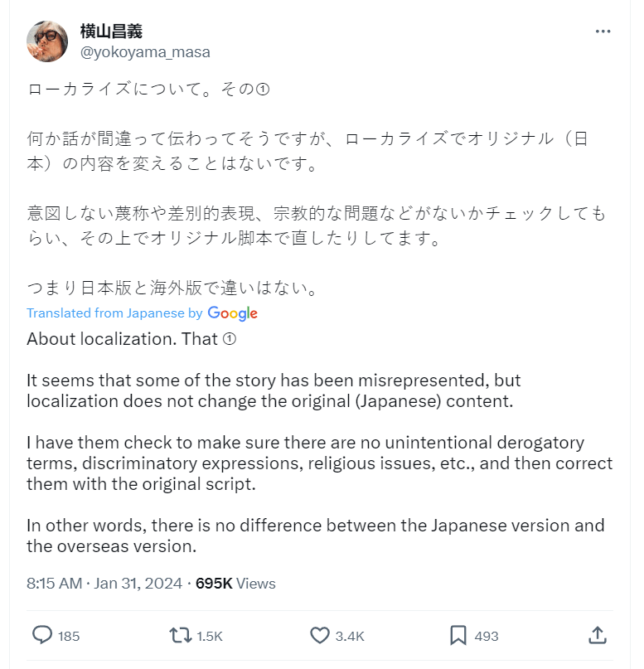Image resolution: width=644 pixels, height=669 pixels.
Task: Open the author's profile picture
Action: 47,41
